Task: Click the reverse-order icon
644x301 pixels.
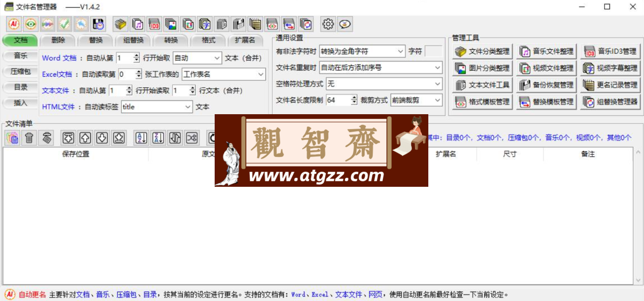Action: (x=175, y=137)
